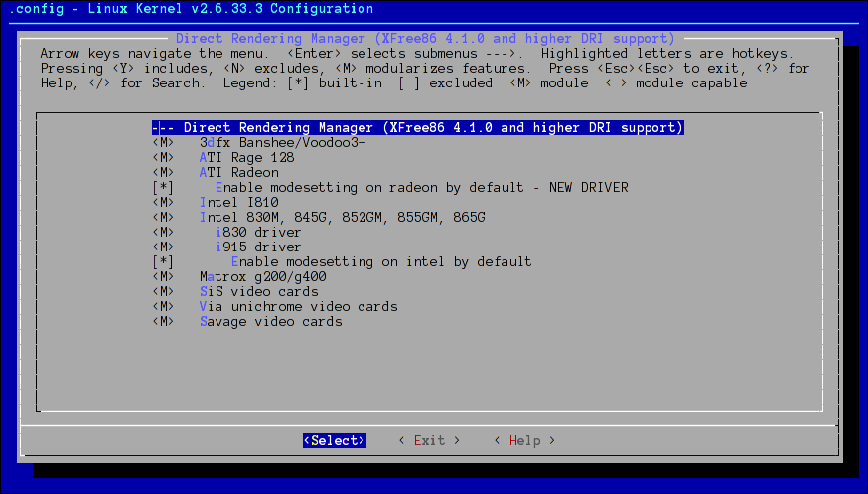Select the 'i830 driver' entry text
The width and height of the screenshot is (868, 494).
[258, 233]
